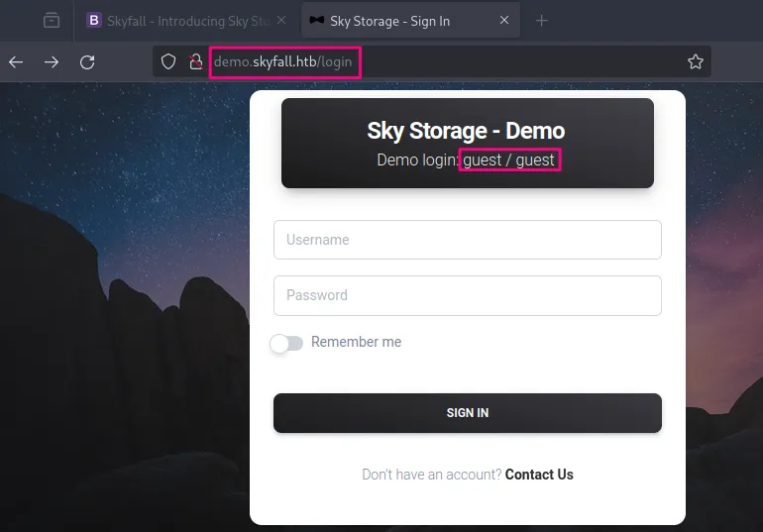763x532 pixels.
Task: Click the Password input field
Action: [x=467, y=295]
